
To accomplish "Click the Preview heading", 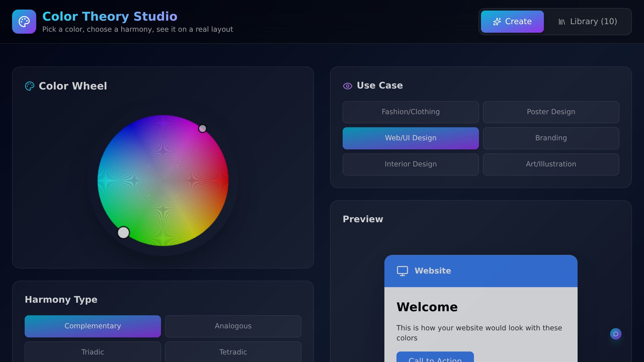I will [x=363, y=219].
